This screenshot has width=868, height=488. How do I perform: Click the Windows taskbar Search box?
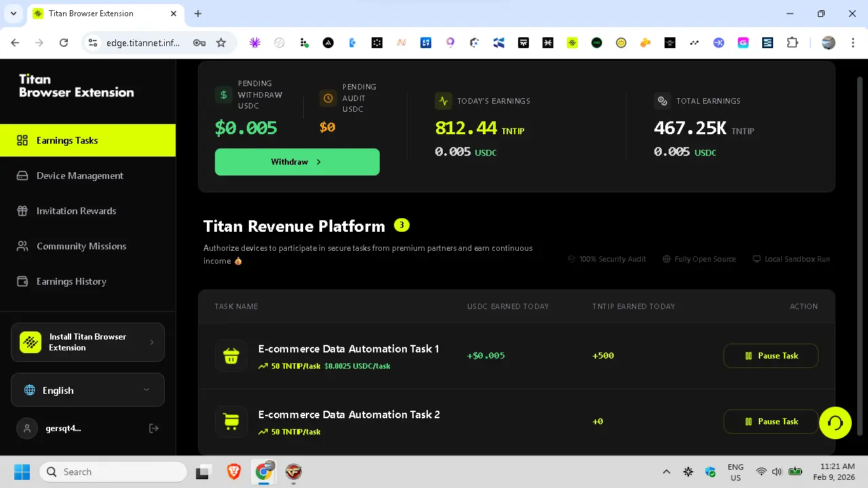pyautogui.click(x=113, y=472)
